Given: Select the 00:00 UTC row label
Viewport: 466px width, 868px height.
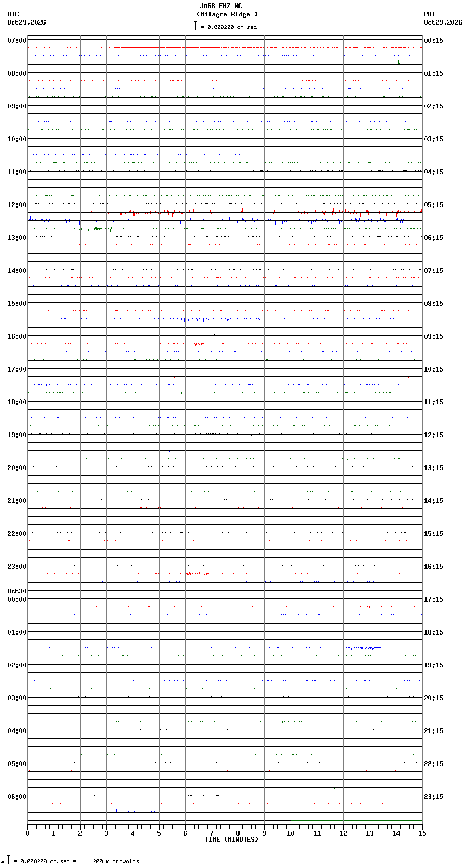Looking at the screenshot, I should [17, 599].
